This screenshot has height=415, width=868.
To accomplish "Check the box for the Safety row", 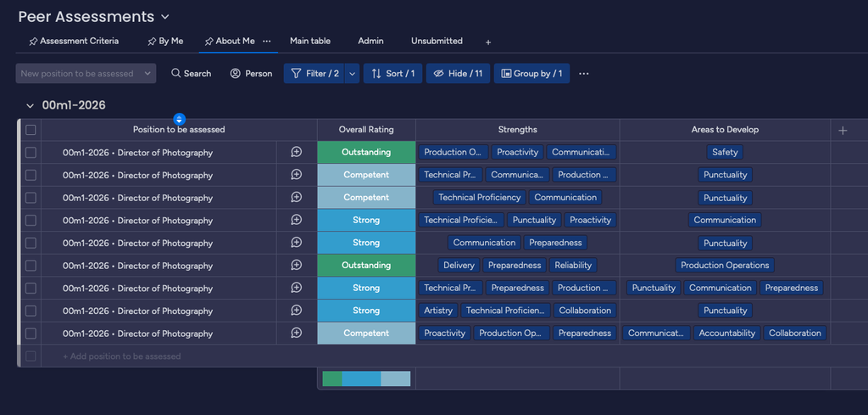I will click(x=31, y=153).
